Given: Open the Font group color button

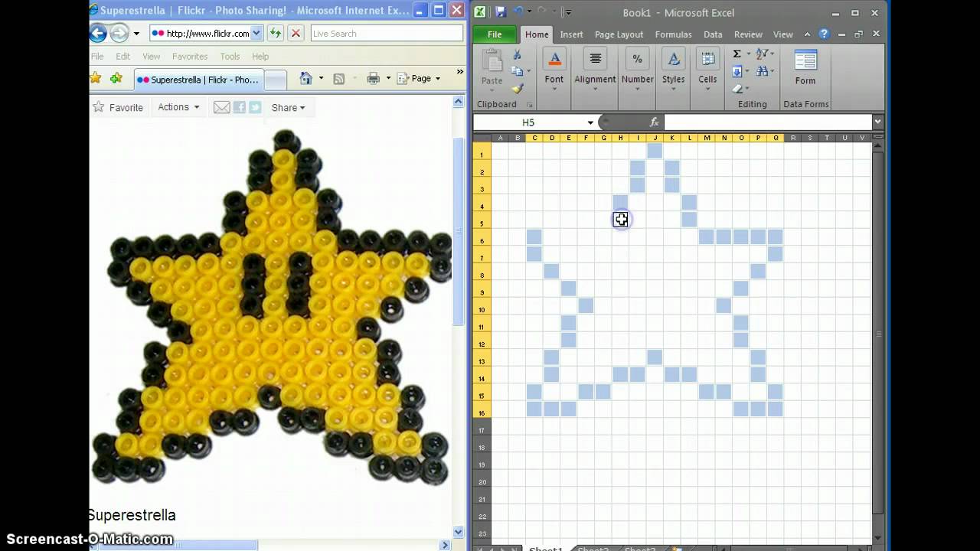Looking at the screenshot, I should [x=554, y=67].
